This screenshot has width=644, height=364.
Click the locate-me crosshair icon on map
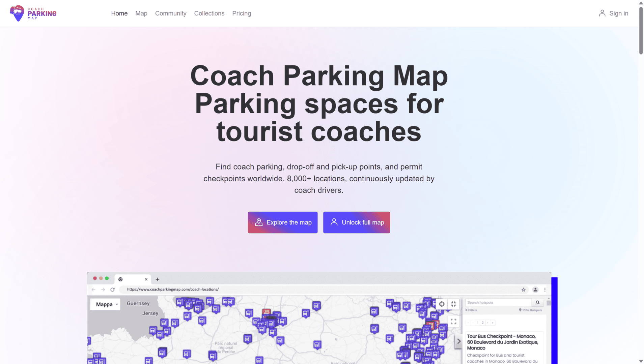point(441,304)
